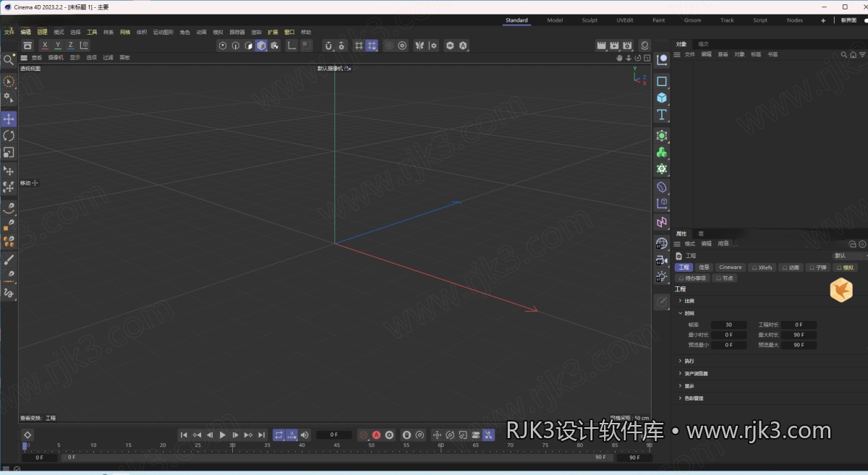Click the coordinate system icon after Z
The width and height of the screenshot is (868, 475).
point(84,46)
